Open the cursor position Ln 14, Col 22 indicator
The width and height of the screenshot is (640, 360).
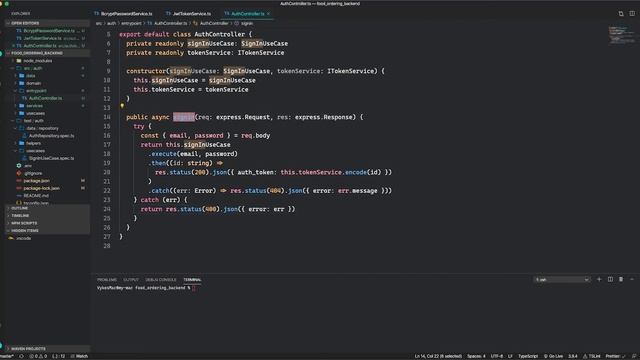pyautogui.click(x=438, y=356)
